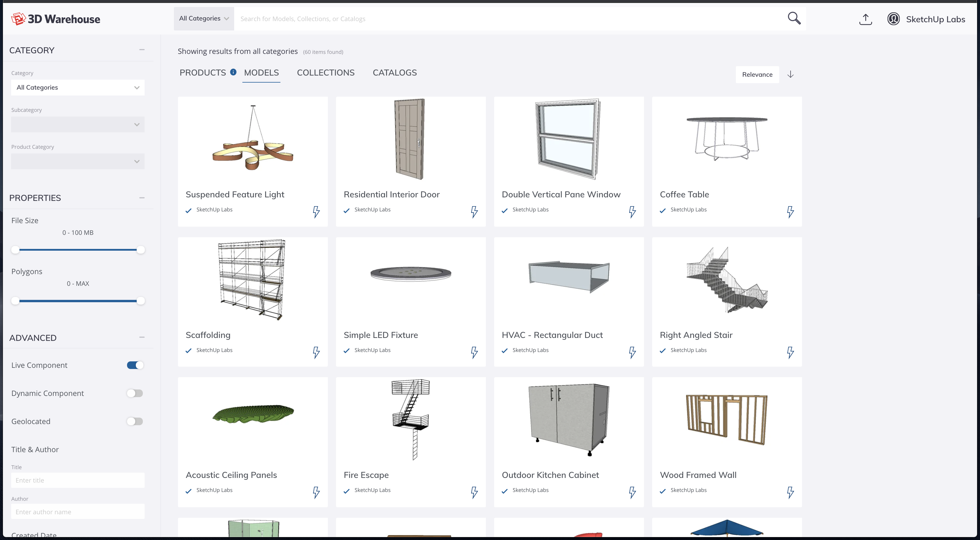Screen dimensions: 980x540
Task: Open Residential Interior Door title link
Action: pyautogui.click(x=391, y=194)
